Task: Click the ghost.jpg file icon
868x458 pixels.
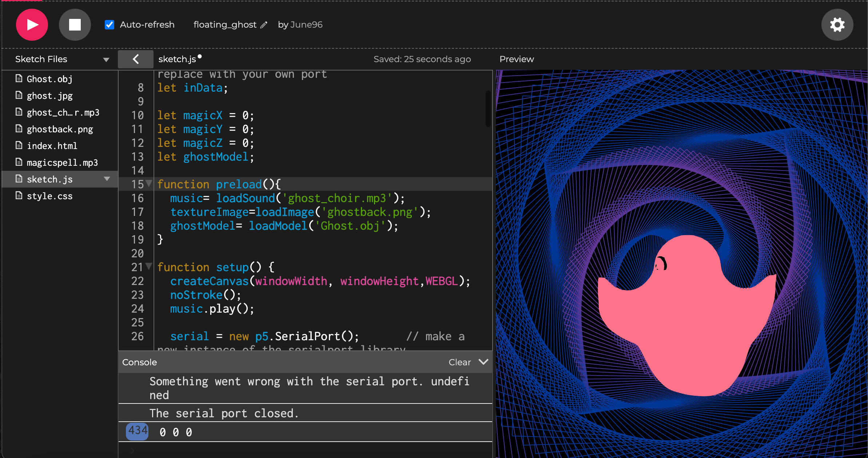Action: tap(19, 95)
